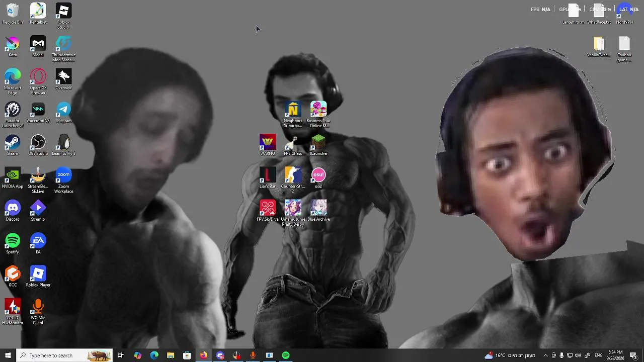Viewport: 644px width, 362px height.
Task: Open the WhatRace.txt file
Action: [x=599, y=14]
